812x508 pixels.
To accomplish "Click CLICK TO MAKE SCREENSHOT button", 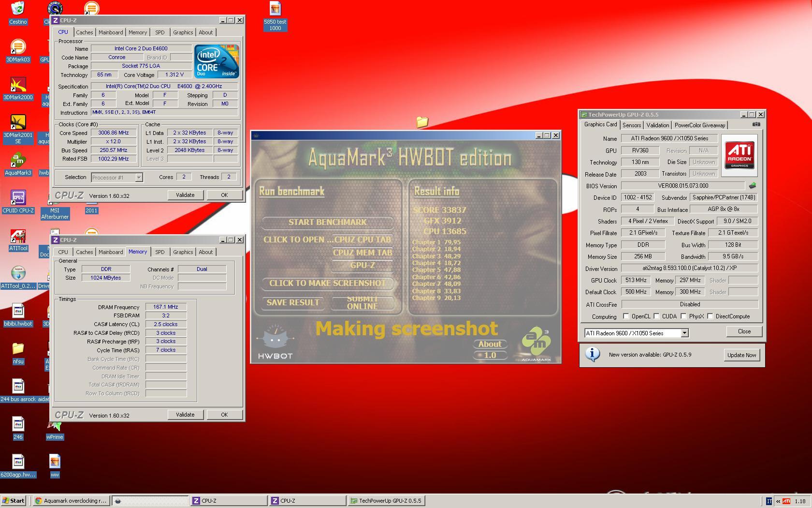I will pos(327,283).
